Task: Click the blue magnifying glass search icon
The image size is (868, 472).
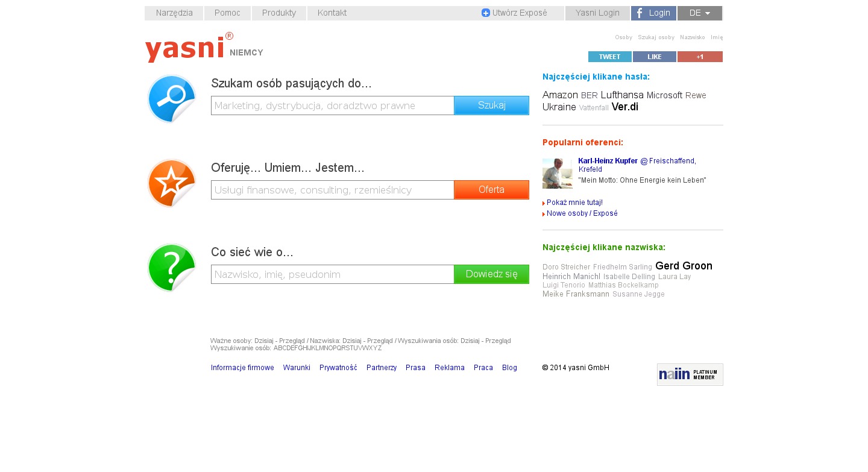Action: [172, 99]
